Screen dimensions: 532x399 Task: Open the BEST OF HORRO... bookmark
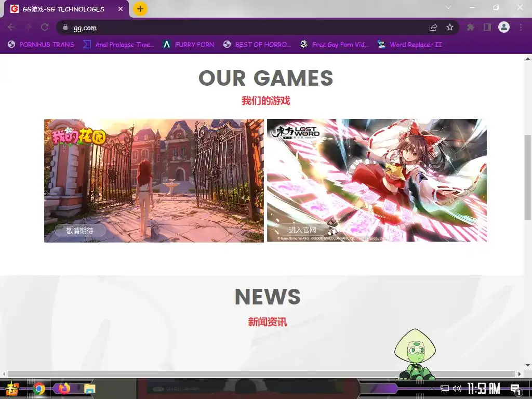click(x=257, y=45)
